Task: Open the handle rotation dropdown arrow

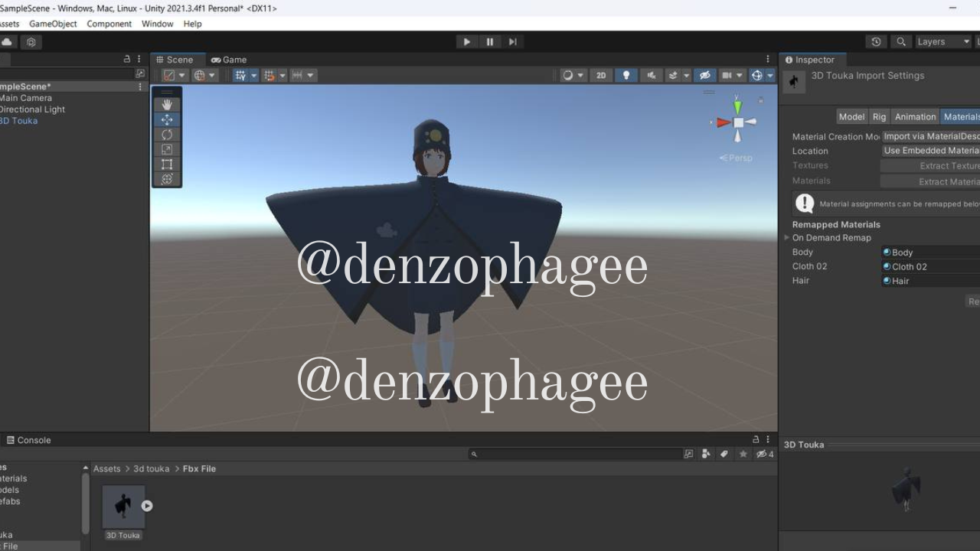Action: tap(212, 75)
